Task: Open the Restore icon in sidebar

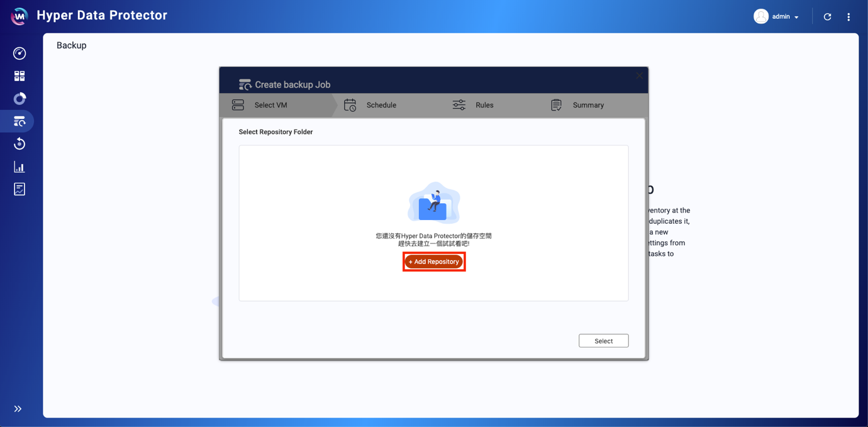Action: [x=19, y=144]
